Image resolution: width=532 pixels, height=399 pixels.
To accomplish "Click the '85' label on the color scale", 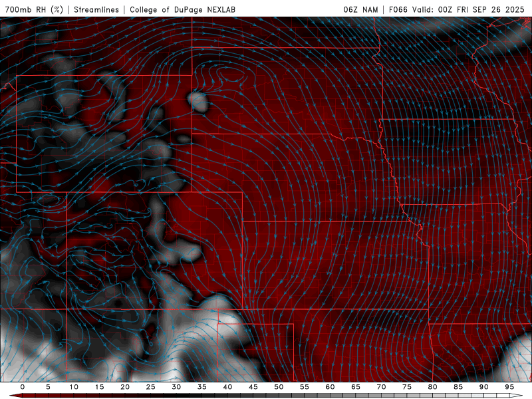I will pyautogui.click(x=458, y=387).
